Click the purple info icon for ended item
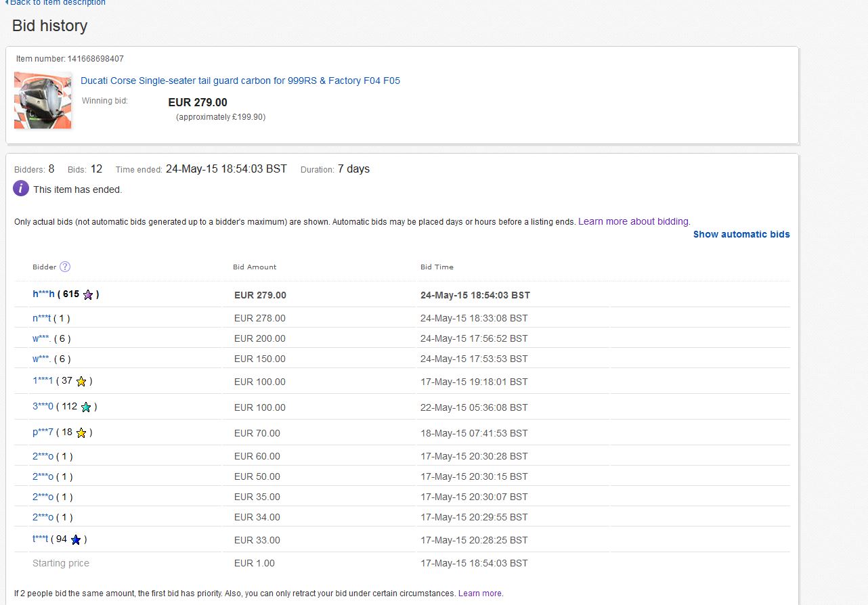This screenshot has height=605, width=868. (21, 189)
